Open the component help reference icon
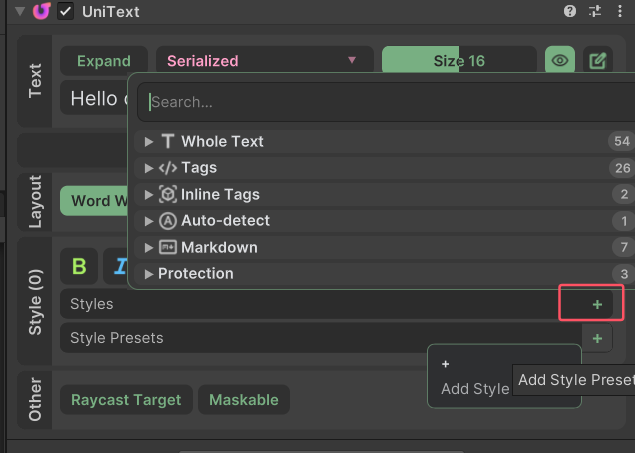635x453 pixels. (x=570, y=11)
